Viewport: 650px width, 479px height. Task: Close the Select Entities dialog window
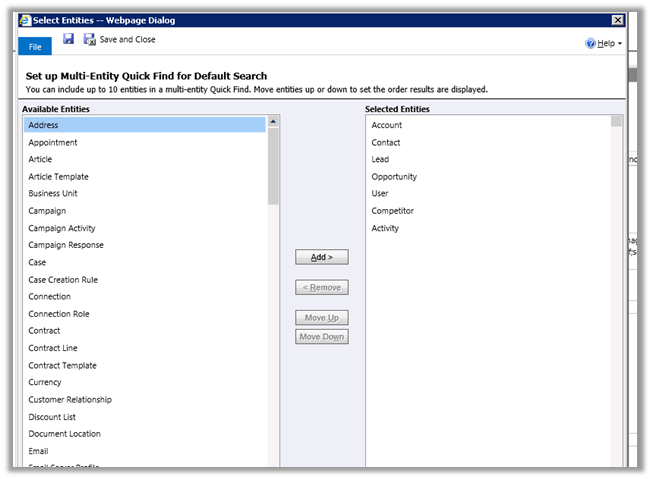(x=618, y=19)
